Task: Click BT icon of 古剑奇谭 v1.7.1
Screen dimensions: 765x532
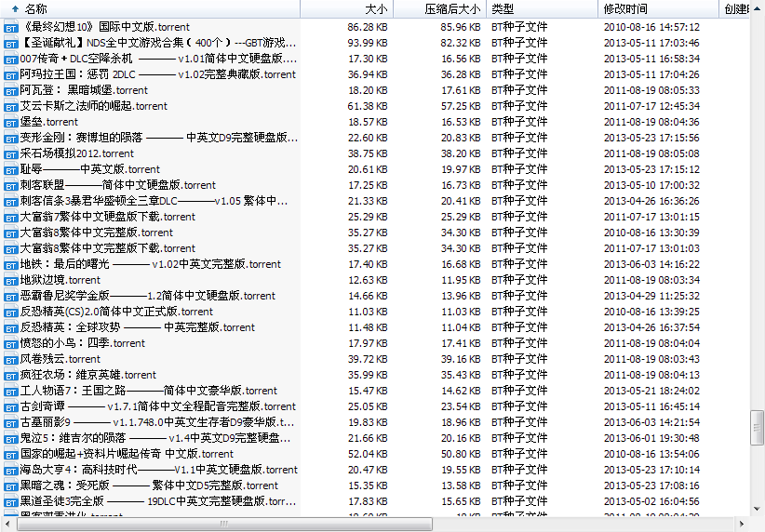Action: 11,407
